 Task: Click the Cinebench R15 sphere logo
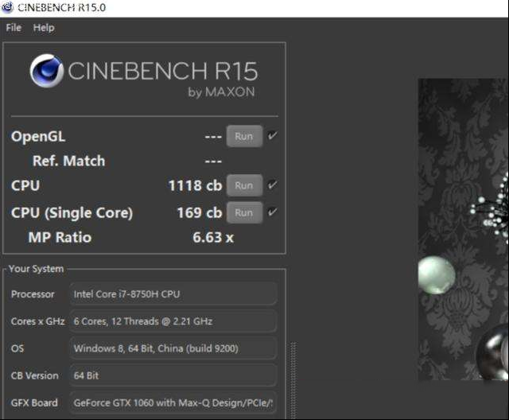pos(47,71)
